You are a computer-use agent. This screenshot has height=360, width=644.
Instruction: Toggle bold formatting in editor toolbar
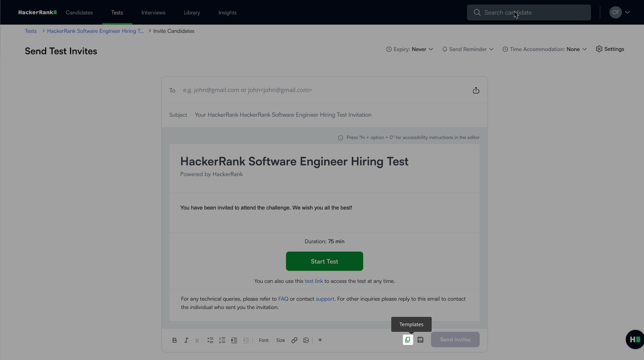pyautogui.click(x=174, y=340)
